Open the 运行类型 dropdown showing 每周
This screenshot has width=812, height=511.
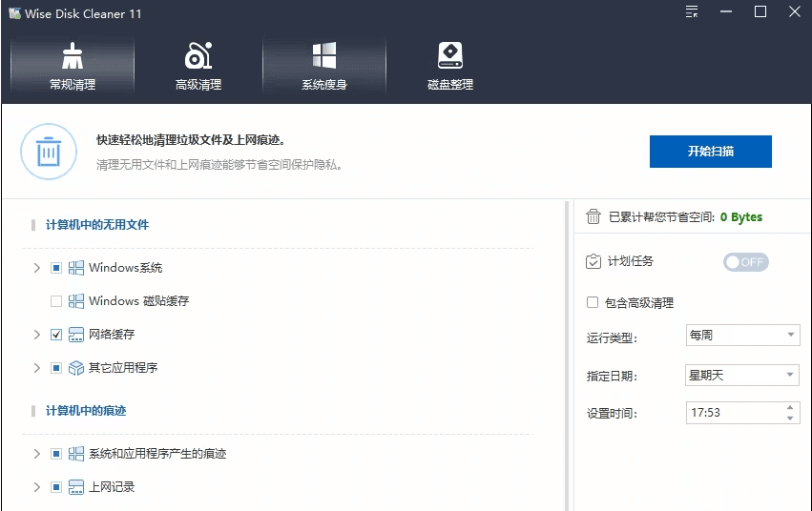tap(742, 336)
